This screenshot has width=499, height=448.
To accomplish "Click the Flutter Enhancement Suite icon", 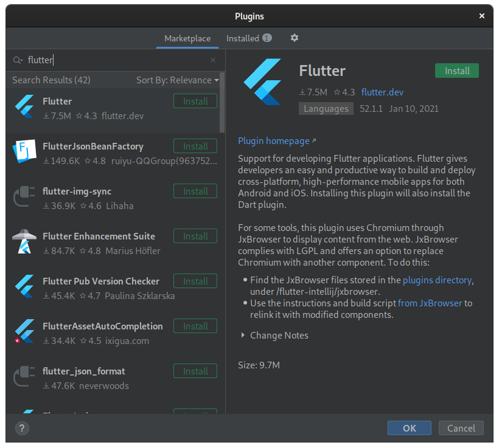I will click(x=24, y=242).
